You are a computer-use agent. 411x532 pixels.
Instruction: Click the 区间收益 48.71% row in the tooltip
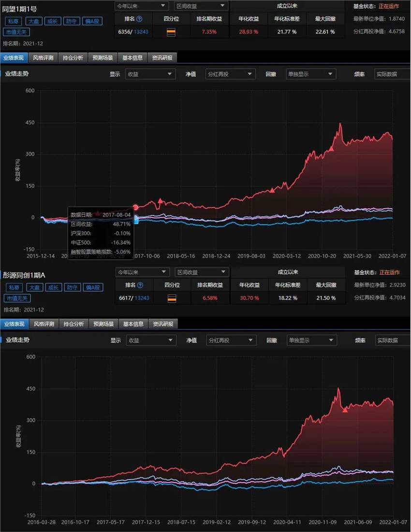101,224
